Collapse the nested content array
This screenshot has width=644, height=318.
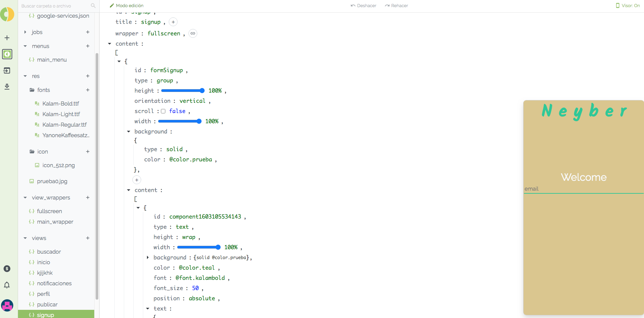click(x=129, y=190)
